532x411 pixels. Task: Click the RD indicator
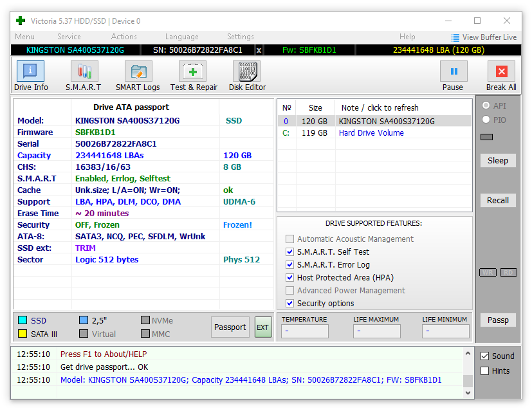[x=508, y=273]
